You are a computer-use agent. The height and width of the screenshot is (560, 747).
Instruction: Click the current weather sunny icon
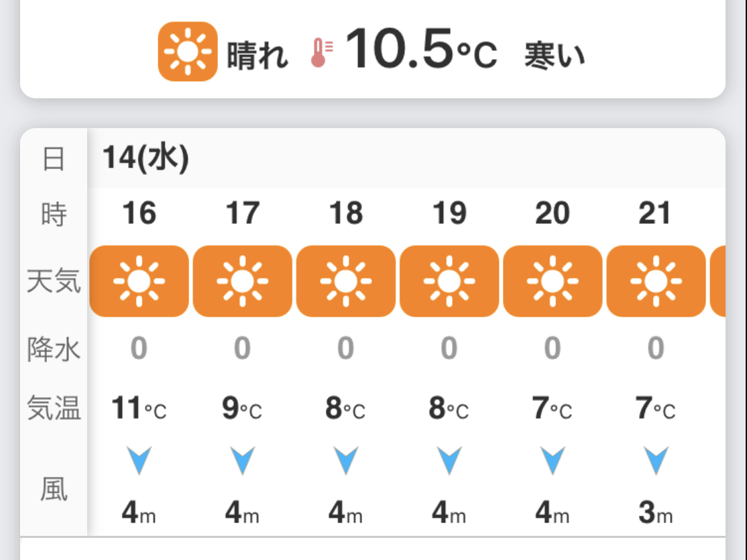pos(188,52)
